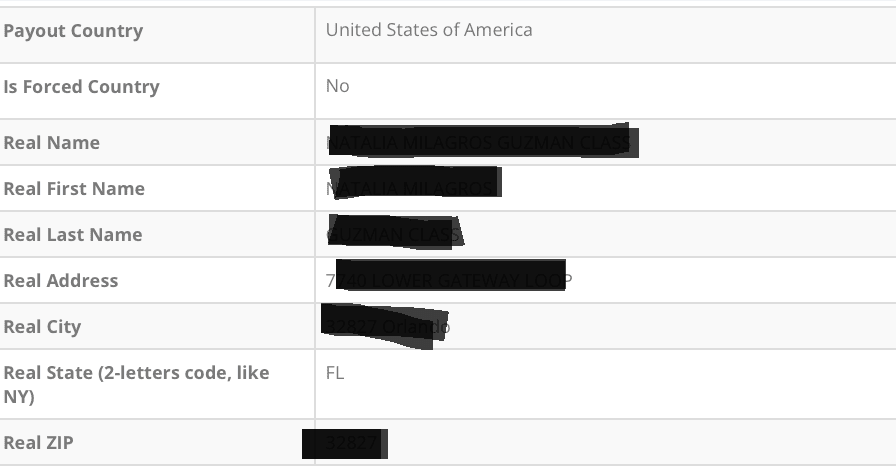Select the redacted Real Last Name value
The image size is (896, 466).
394,234
